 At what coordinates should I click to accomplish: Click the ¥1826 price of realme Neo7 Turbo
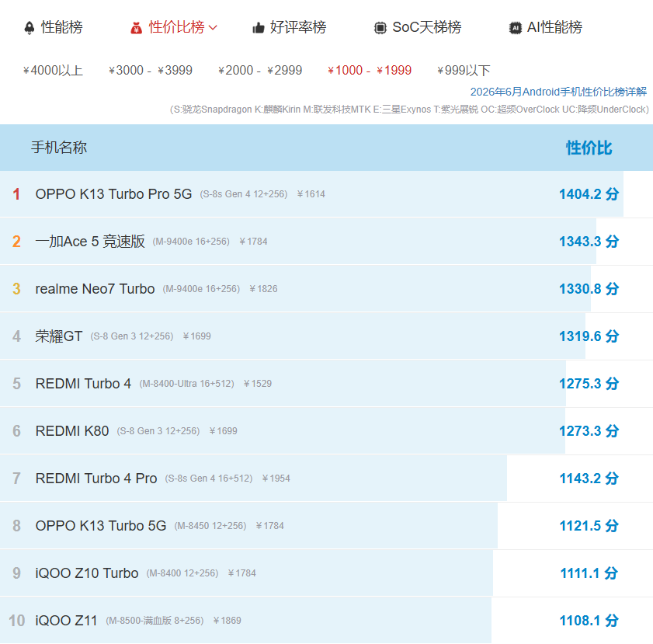point(263,289)
